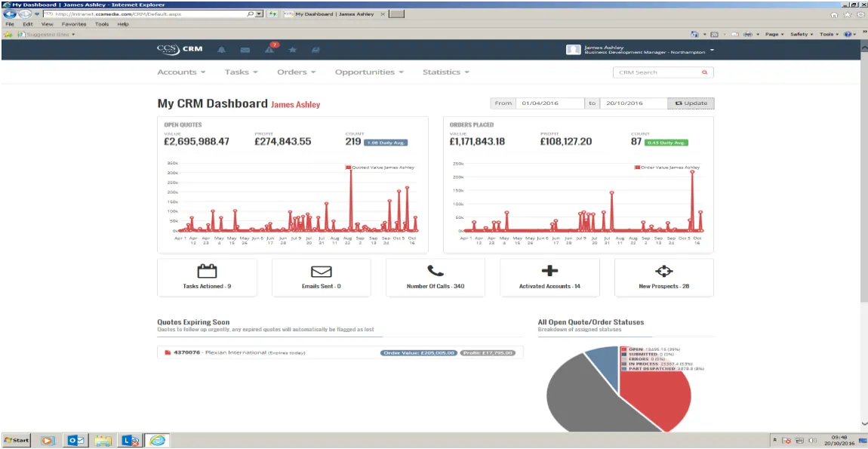Click the James Ashley profile avatar
This screenshot has width=868, height=449.
pyautogui.click(x=573, y=50)
